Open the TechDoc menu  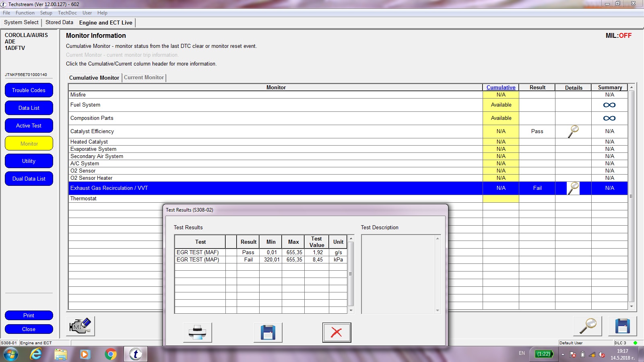click(67, 13)
